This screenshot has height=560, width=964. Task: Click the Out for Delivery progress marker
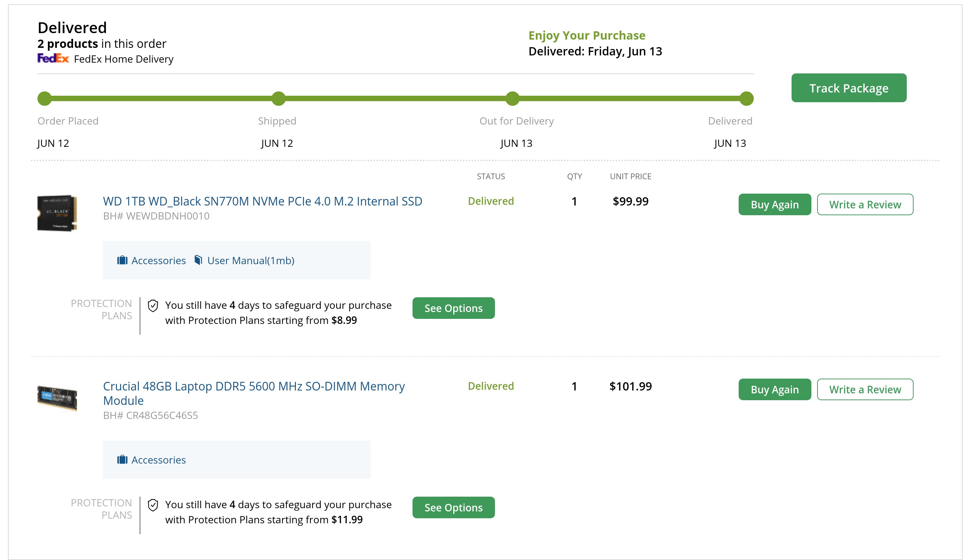pyautogui.click(x=512, y=98)
